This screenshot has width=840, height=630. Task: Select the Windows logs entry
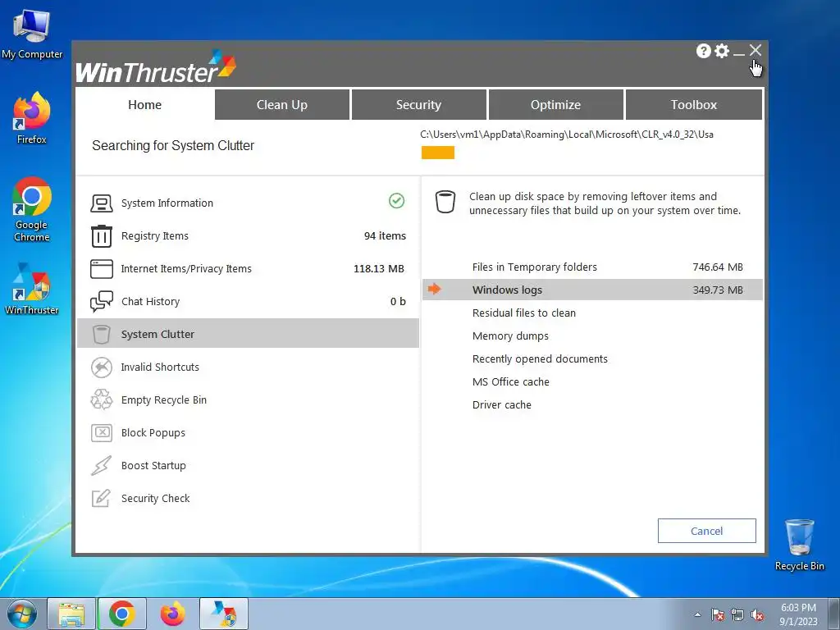pos(507,290)
